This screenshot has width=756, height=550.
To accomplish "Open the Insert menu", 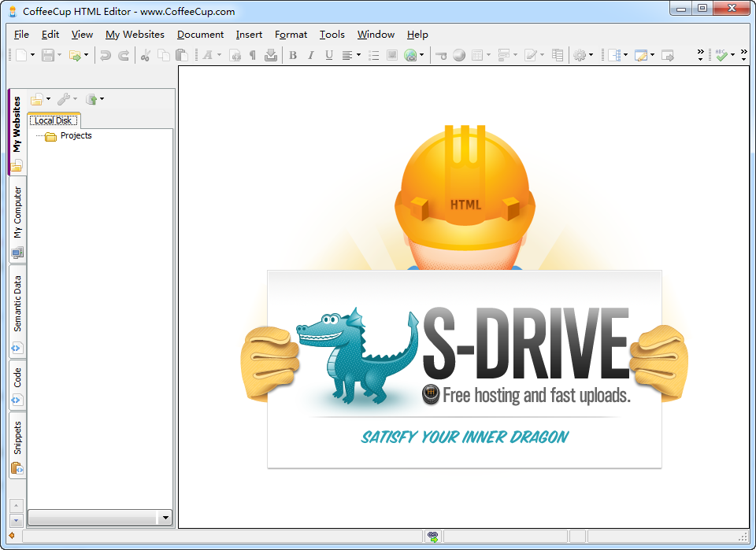I will 249,35.
